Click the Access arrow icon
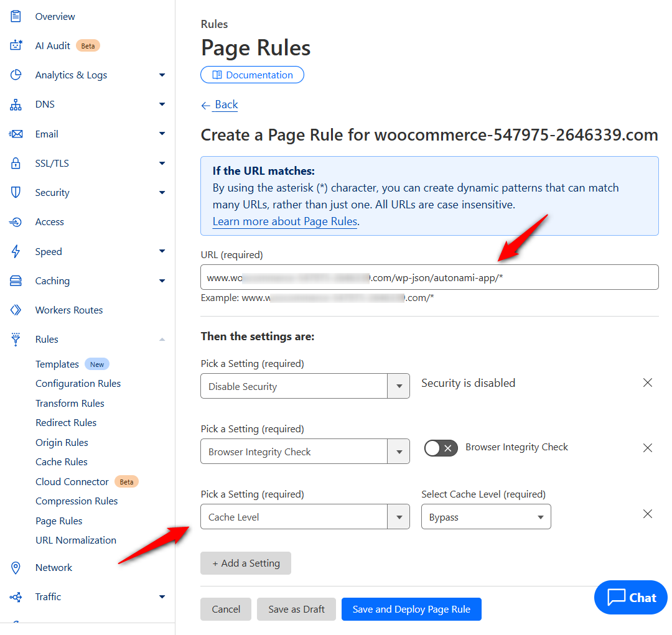Image resolution: width=672 pixels, height=635 pixels. 16,222
